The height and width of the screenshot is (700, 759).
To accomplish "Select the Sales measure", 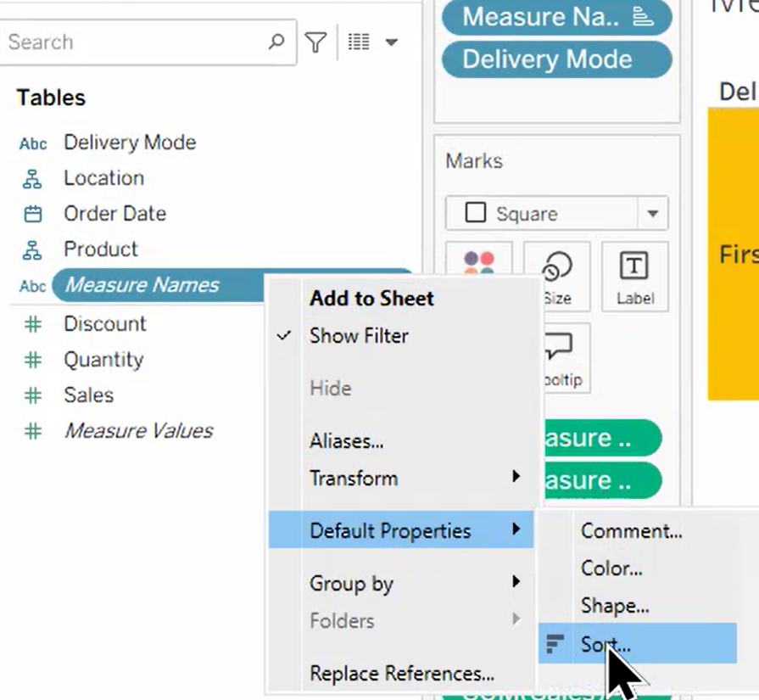I will pyautogui.click(x=88, y=395).
